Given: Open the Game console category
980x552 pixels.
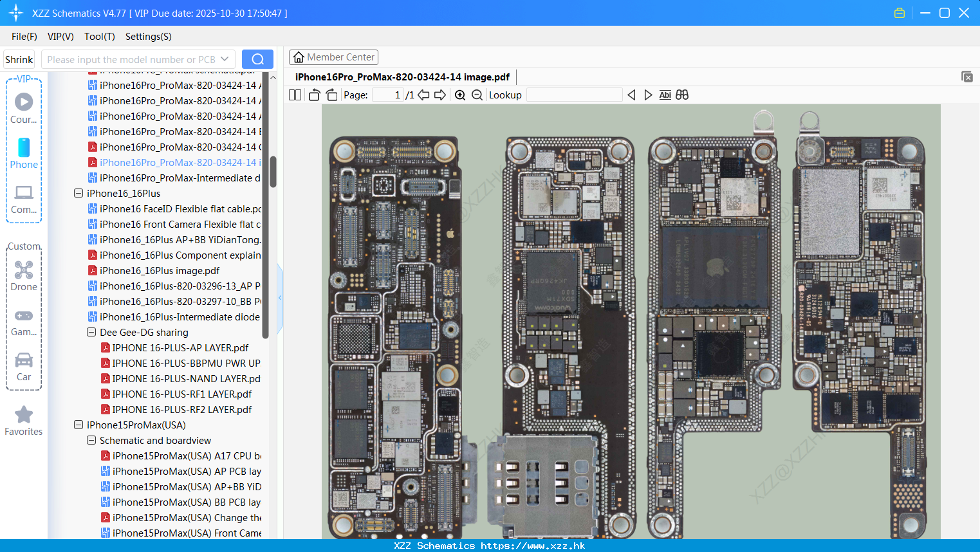Looking at the screenshot, I should (x=24, y=322).
